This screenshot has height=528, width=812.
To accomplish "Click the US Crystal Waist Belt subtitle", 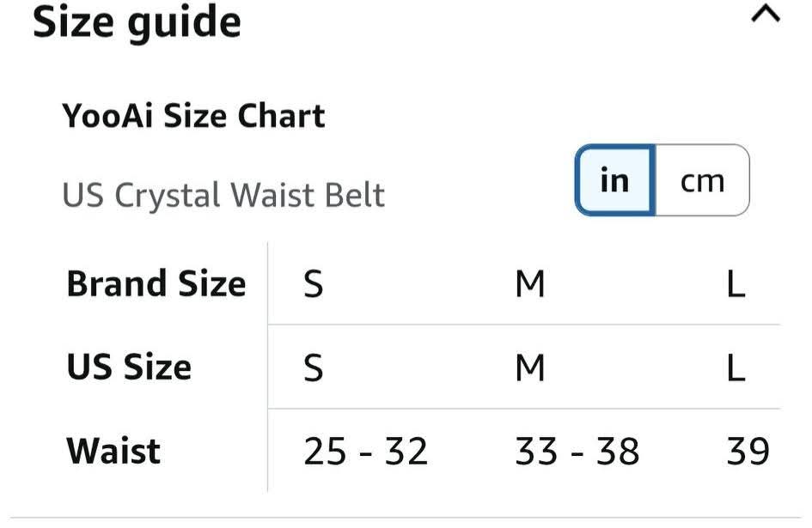I will 223,196.
